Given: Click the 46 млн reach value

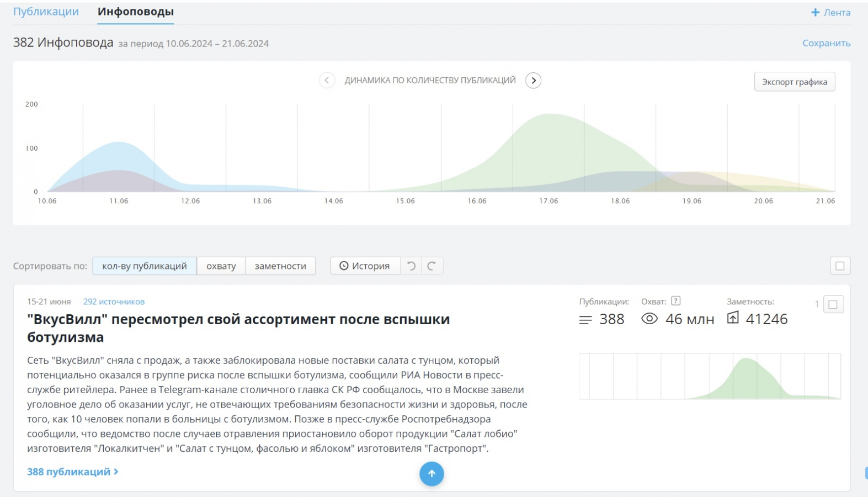Looking at the screenshot, I should (x=690, y=319).
